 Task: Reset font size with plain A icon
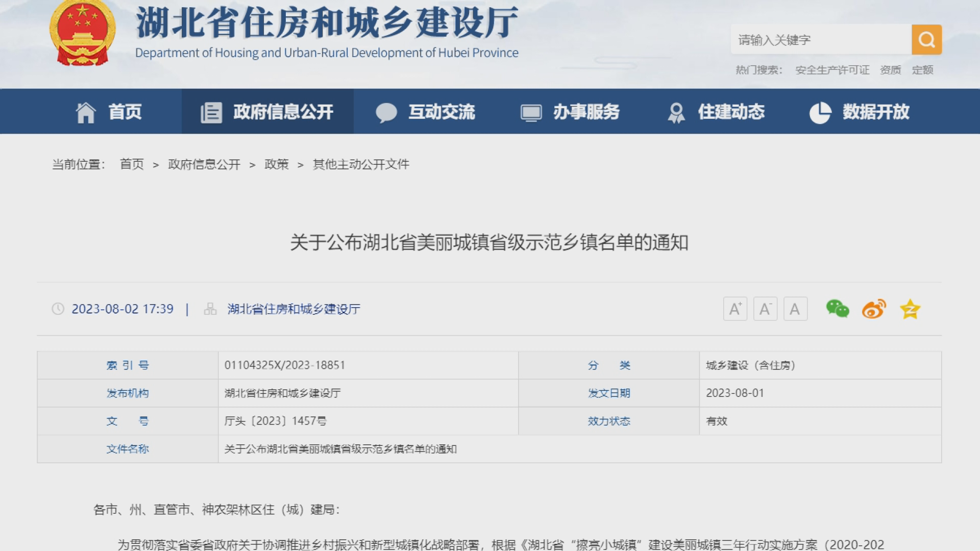795,309
